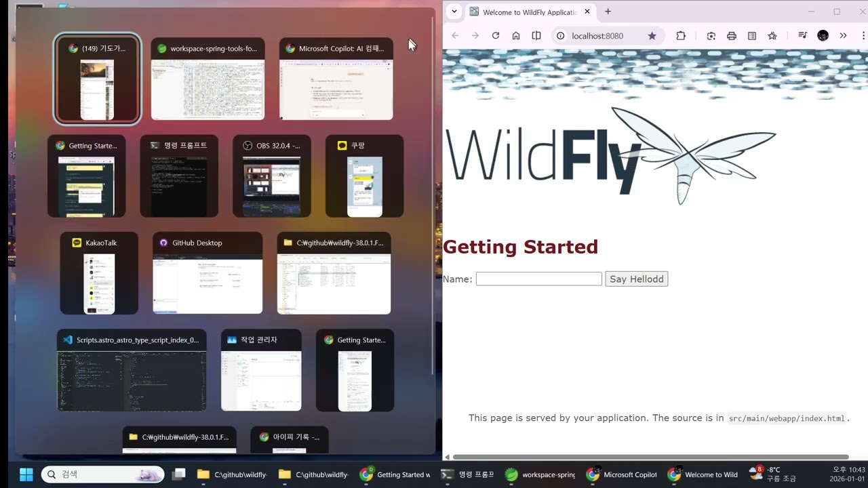Image resolution: width=868 pixels, height=488 pixels.
Task: Go forward in the browser
Action: point(475,36)
